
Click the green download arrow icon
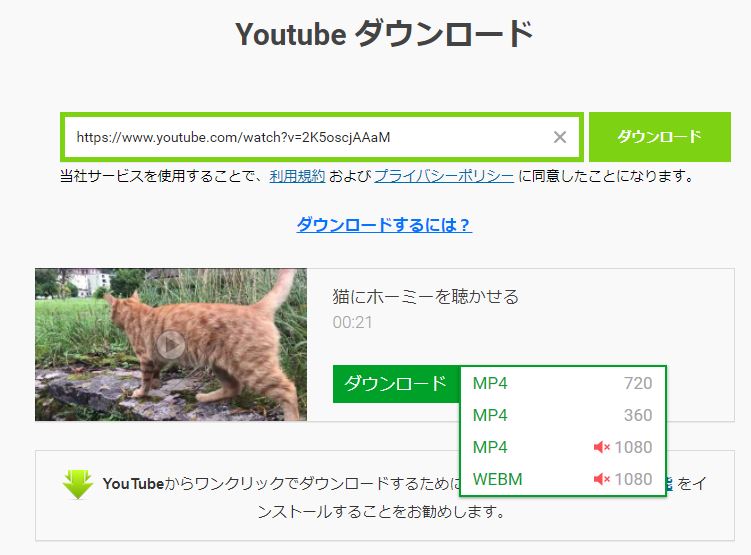coord(78,485)
